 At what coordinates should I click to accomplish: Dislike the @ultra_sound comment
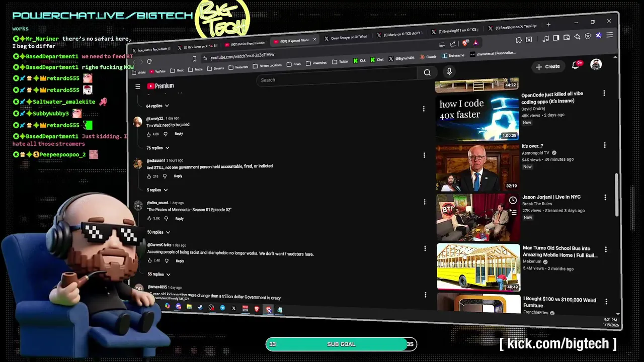166,219
